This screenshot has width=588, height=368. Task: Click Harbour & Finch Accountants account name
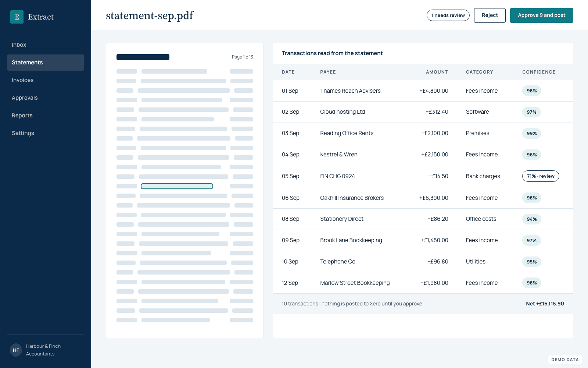click(43, 350)
